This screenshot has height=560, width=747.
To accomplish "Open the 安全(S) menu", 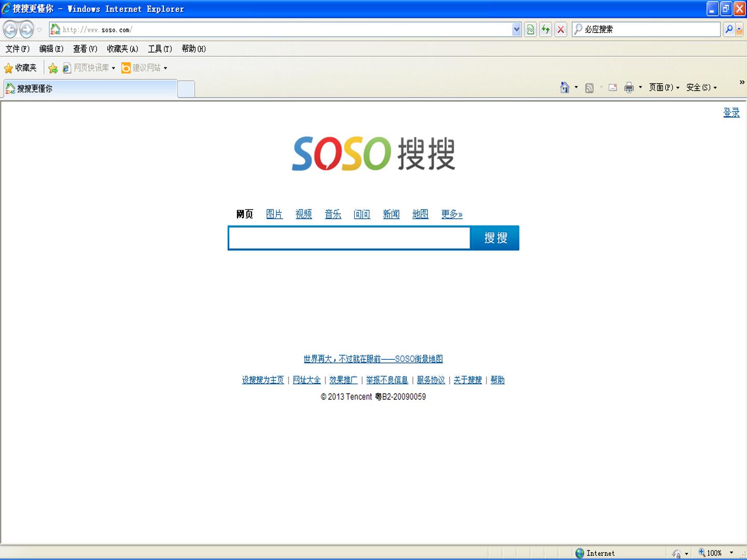I will coord(701,88).
